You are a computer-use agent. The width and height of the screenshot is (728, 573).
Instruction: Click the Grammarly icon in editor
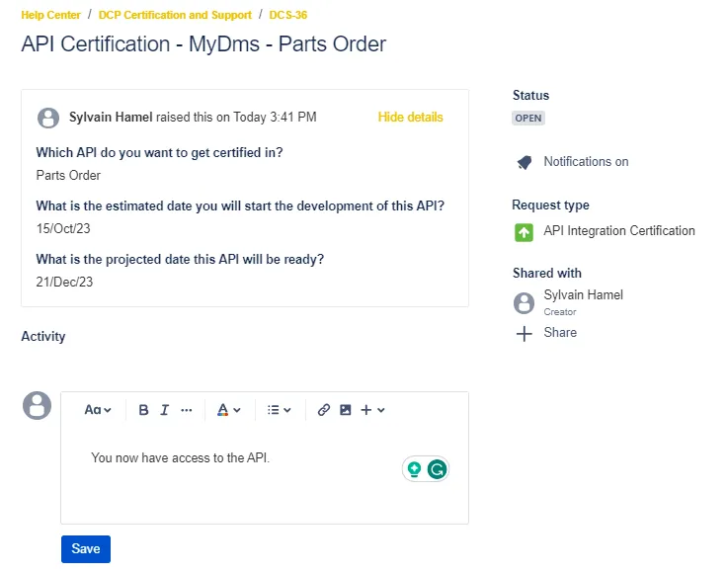(437, 469)
